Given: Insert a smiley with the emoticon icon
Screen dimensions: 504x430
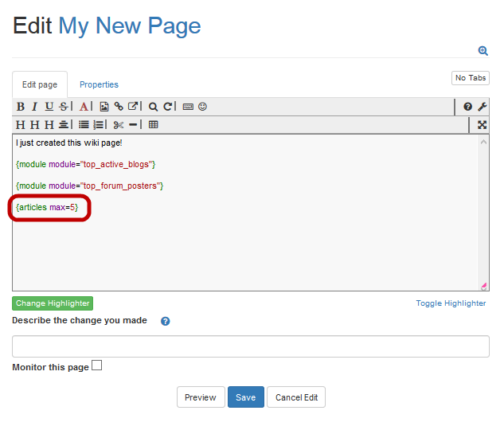Looking at the screenshot, I should point(202,107).
